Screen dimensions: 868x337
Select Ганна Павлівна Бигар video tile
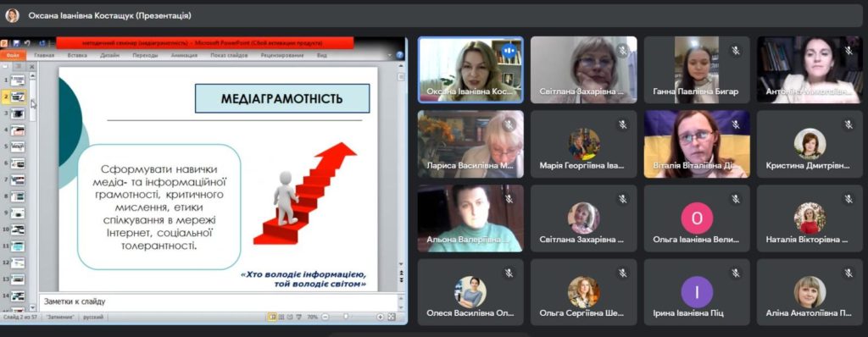[697, 69]
